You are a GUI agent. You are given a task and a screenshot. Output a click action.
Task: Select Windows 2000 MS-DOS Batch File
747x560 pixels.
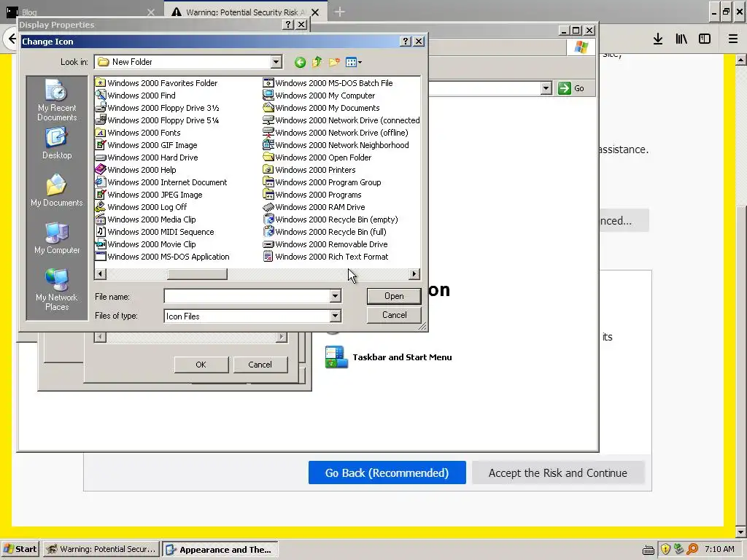click(x=328, y=83)
